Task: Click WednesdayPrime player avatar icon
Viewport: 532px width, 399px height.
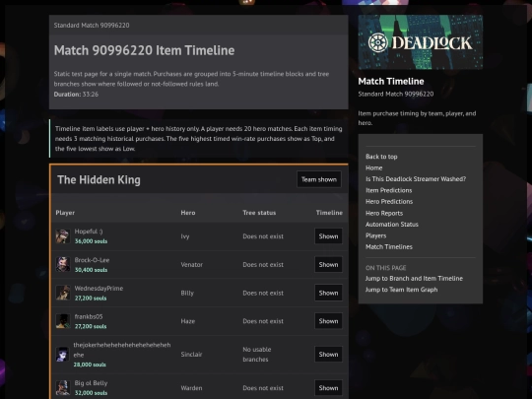Action: pyautogui.click(x=63, y=293)
